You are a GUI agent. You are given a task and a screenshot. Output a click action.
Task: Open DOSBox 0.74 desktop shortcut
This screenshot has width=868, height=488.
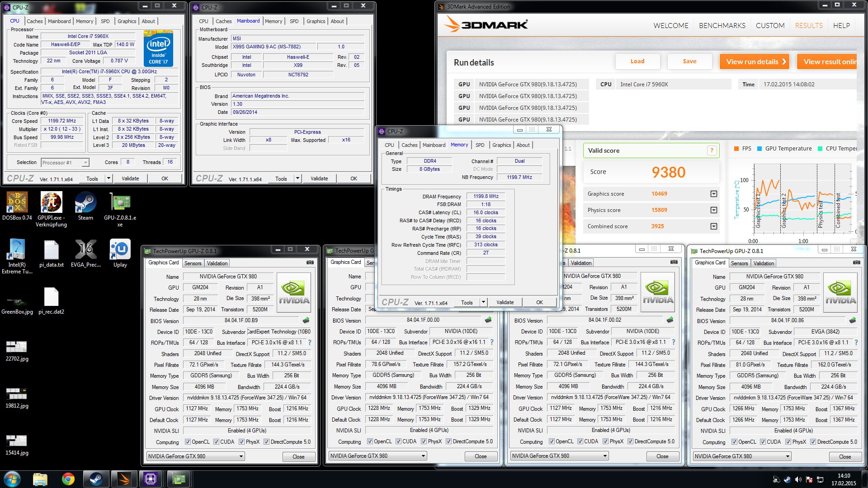(x=17, y=206)
